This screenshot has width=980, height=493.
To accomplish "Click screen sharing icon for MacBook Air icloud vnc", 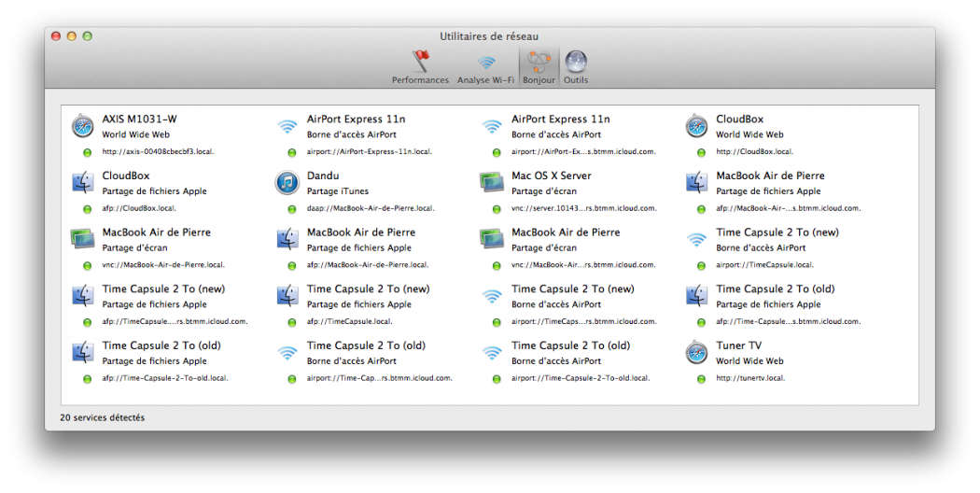I will pos(492,239).
